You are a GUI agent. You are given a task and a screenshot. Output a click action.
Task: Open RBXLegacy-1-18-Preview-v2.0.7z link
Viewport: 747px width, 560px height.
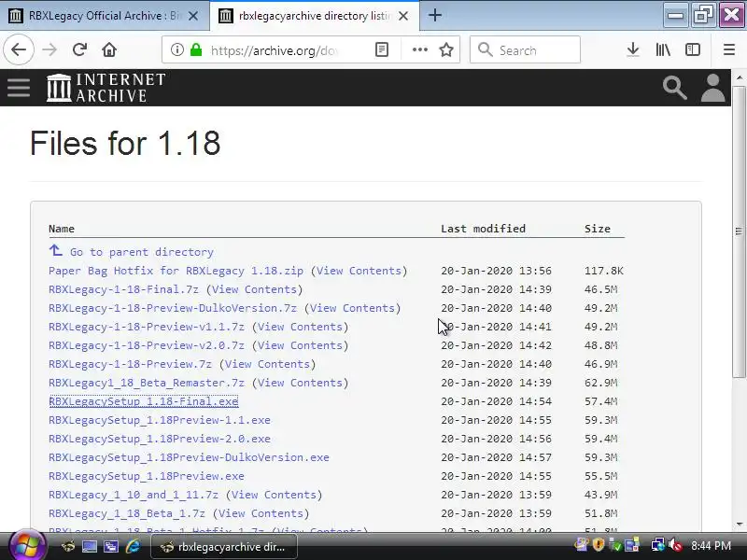tap(147, 345)
